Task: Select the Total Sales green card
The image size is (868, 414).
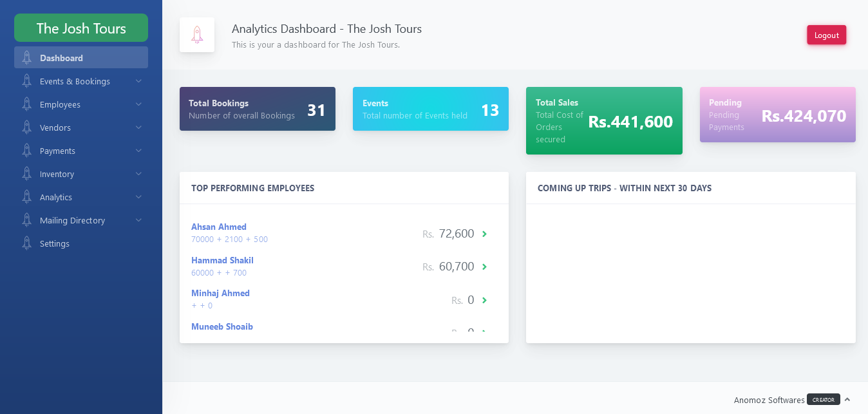Action: tap(604, 121)
